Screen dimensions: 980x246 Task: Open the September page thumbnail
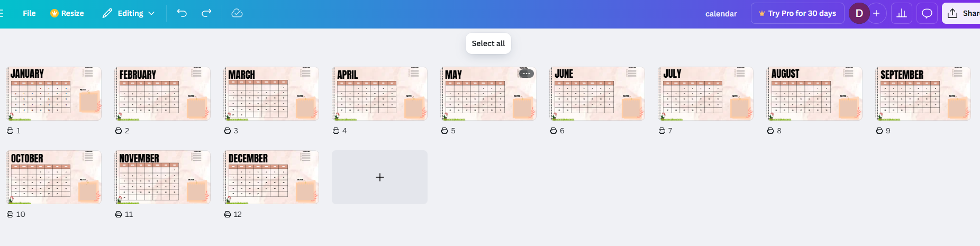click(x=923, y=94)
